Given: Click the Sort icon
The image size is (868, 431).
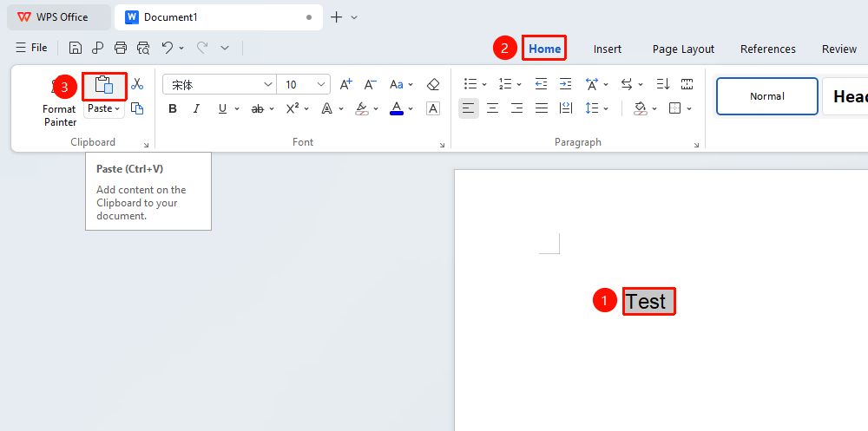Looking at the screenshot, I should (x=662, y=84).
